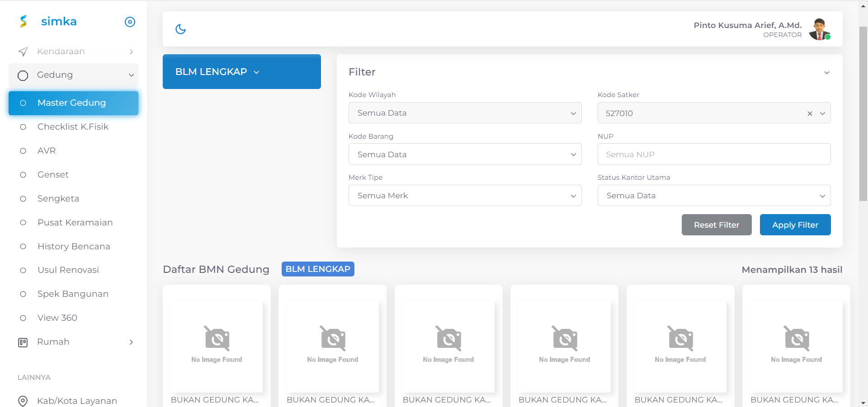Open third BUKAN GEDUNG card thumbnail
This screenshot has height=407, width=868.
coord(448,346)
